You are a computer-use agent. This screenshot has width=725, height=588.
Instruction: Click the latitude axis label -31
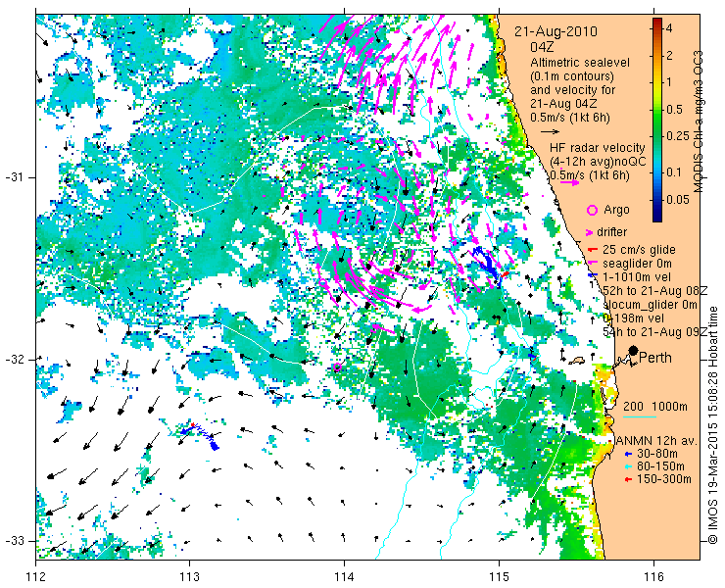pos(15,177)
